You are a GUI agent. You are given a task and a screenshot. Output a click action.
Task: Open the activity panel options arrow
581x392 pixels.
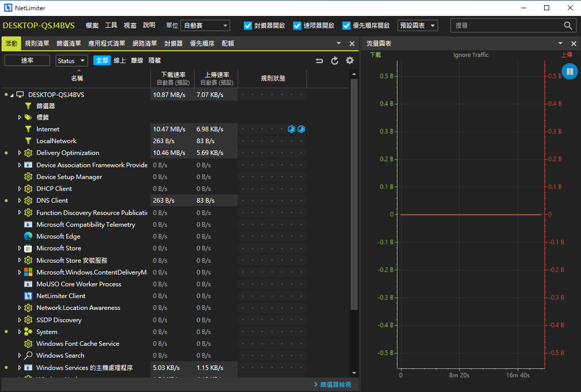(x=339, y=43)
